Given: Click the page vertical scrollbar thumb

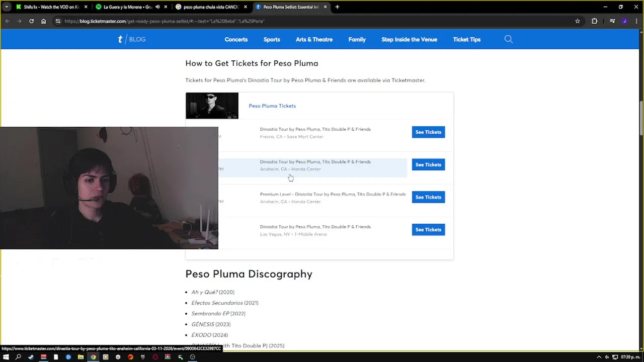Looking at the screenshot, I should pos(641,118).
